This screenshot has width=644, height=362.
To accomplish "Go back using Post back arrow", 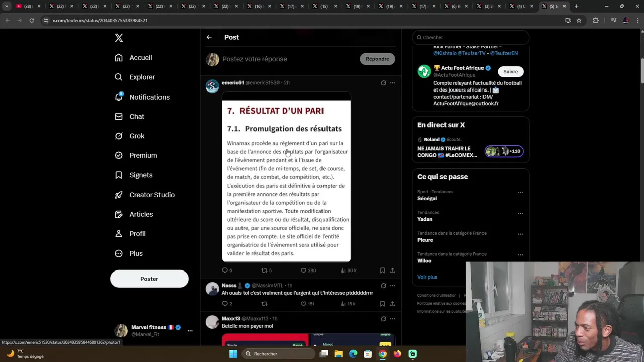I will (209, 37).
